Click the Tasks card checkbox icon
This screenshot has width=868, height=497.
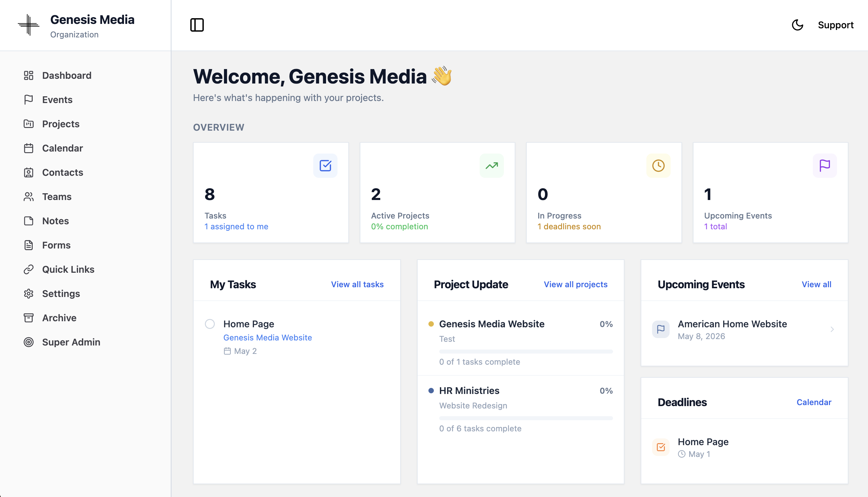(325, 166)
